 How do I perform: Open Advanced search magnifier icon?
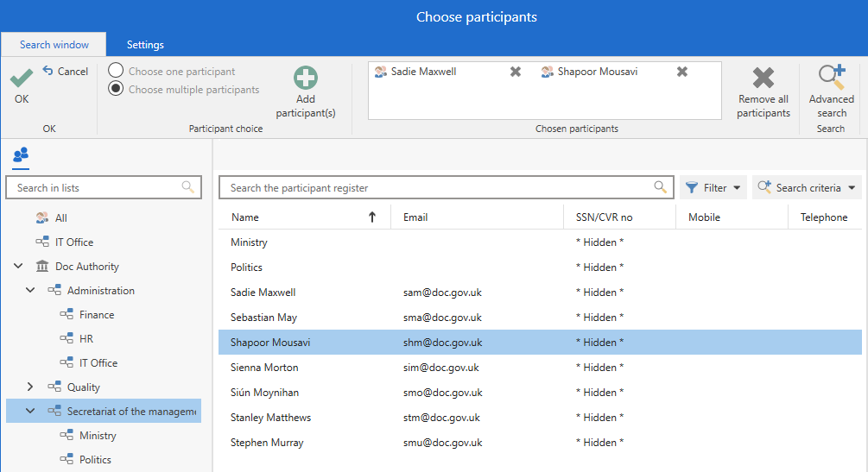click(x=832, y=78)
